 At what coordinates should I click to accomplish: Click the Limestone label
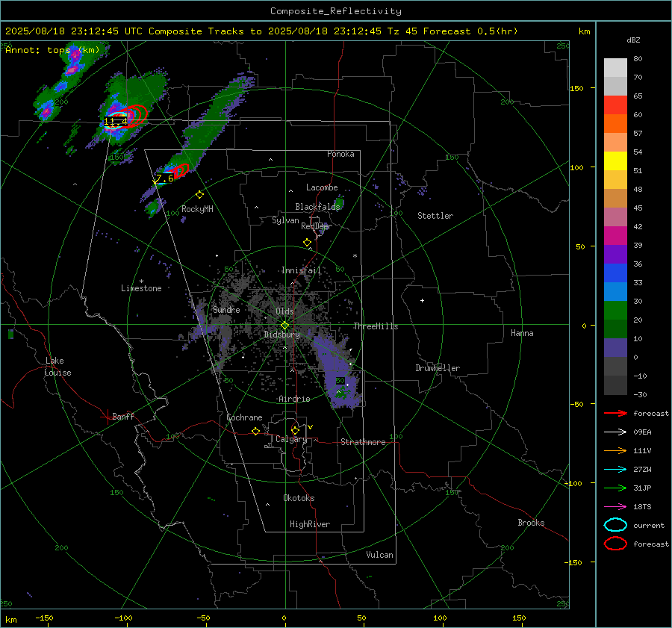click(x=141, y=288)
